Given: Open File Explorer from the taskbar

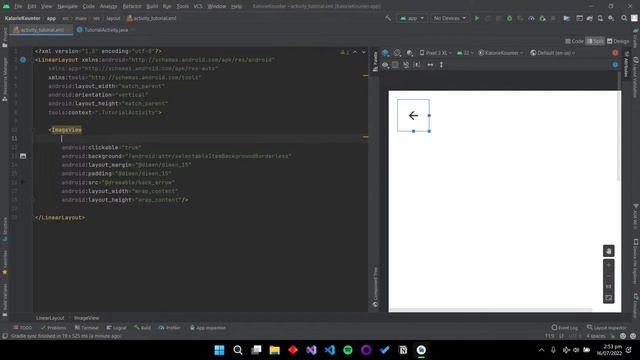Looking at the screenshot, I should pyautogui.click(x=274, y=350).
